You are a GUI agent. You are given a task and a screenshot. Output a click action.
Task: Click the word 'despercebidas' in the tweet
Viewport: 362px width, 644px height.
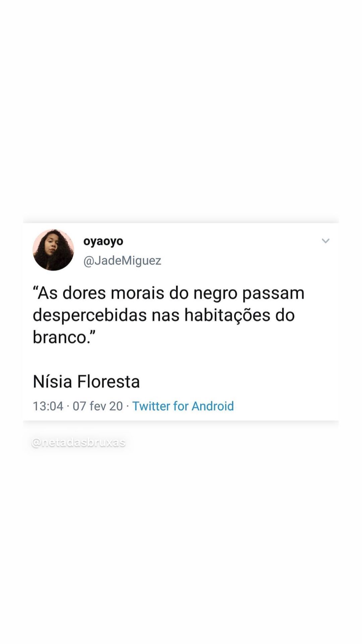[90, 315]
